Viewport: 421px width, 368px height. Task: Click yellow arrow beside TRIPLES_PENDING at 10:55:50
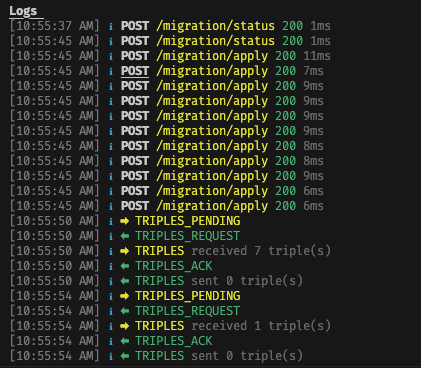125,221
